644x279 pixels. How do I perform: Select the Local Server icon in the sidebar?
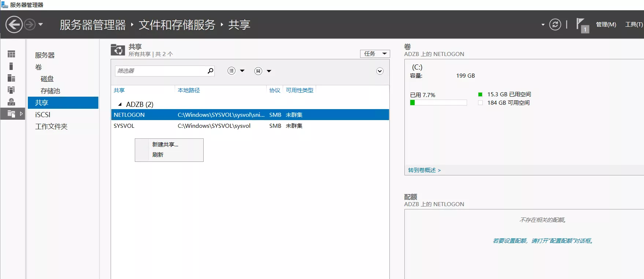click(11, 66)
